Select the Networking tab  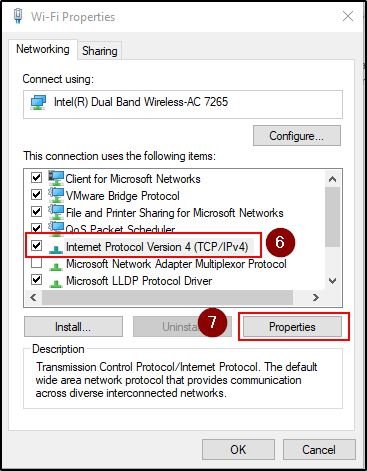point(43,49)
